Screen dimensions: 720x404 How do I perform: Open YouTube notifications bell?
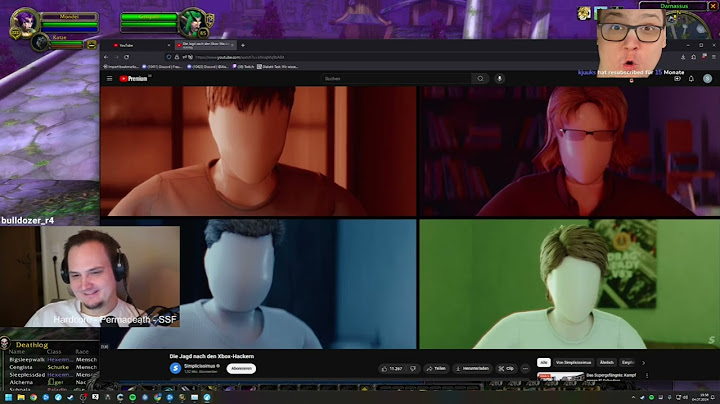(691, 79)
